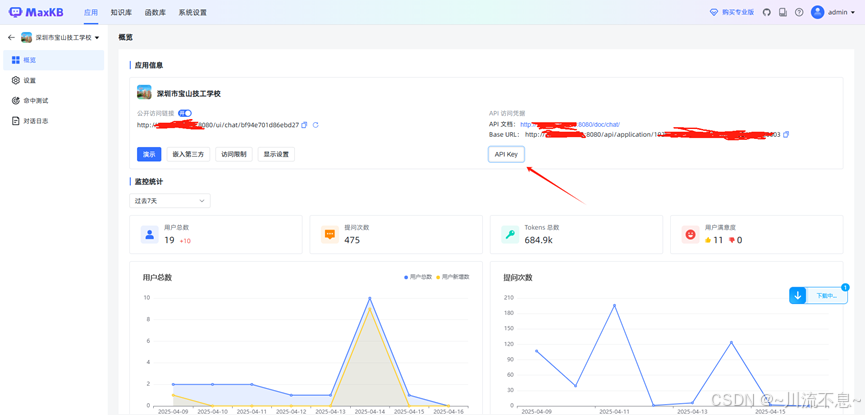The height and width of the screenshot is (415, 865).
Task: Click the help question-mark icon
Action: (799, 12)
